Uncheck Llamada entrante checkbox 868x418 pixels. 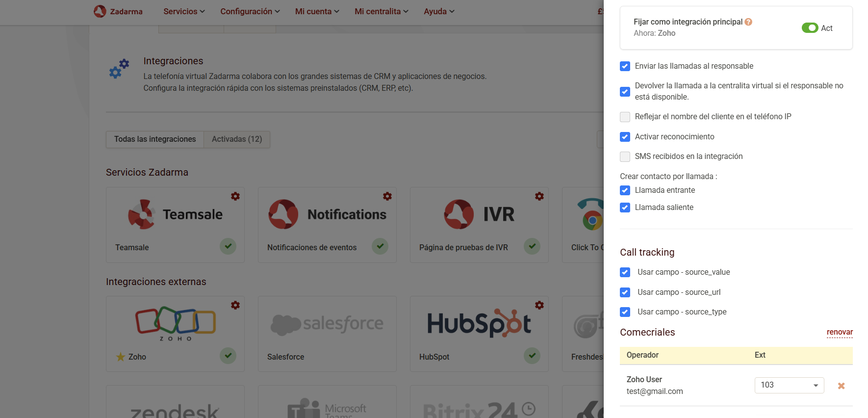(625, 190)
